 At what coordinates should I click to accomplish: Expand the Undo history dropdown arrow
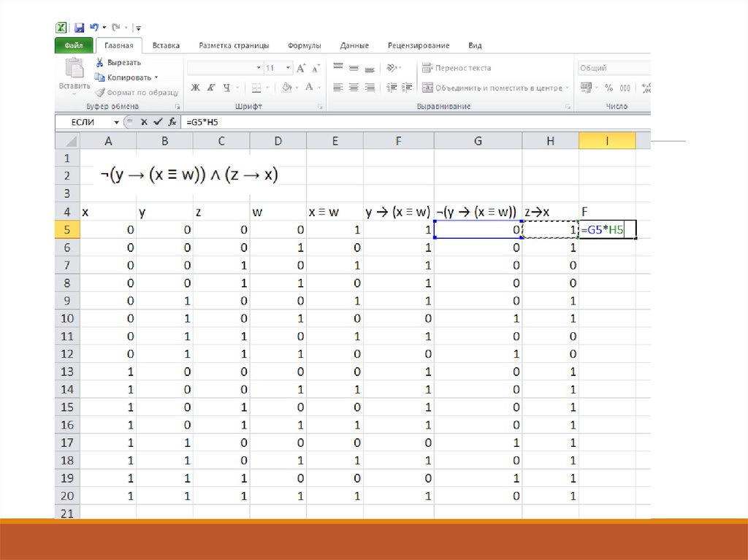[104, 28]
